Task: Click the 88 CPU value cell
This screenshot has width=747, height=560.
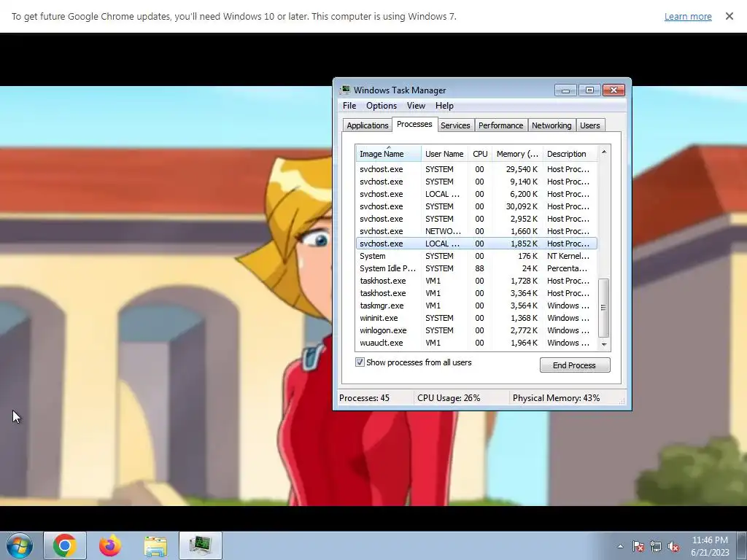Action: [479, 268]
